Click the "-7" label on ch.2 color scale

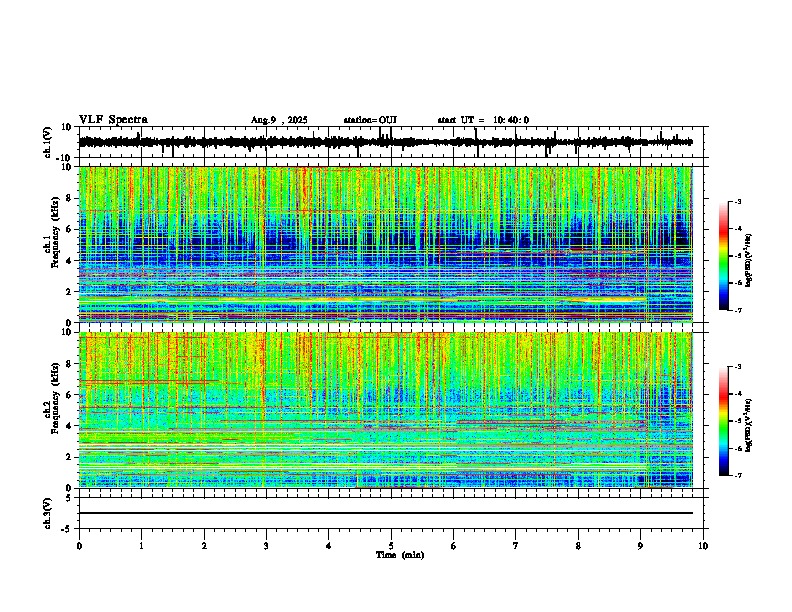pos(737,476)
